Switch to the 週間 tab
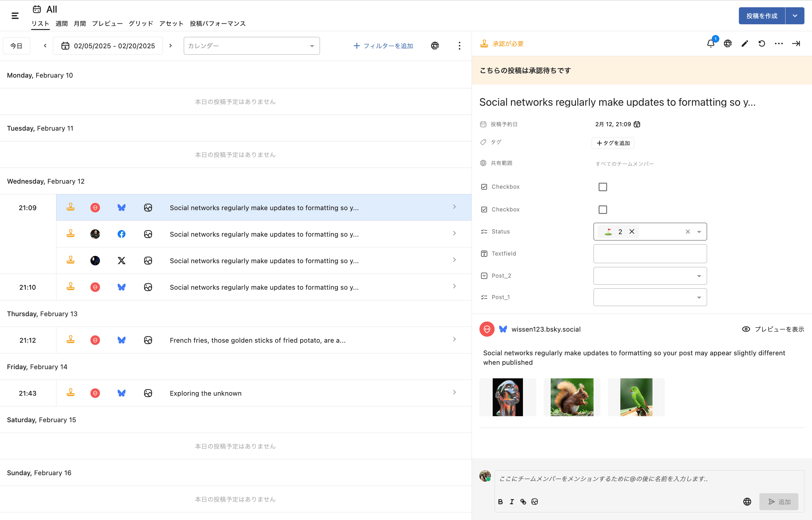Screen dimensions: 812x520 pyautogui.click(x=61, y=23)
